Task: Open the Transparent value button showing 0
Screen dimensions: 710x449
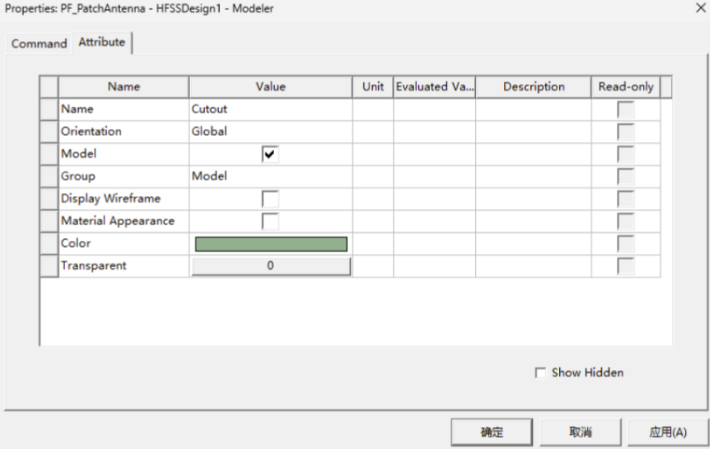Action: (270, 266)
